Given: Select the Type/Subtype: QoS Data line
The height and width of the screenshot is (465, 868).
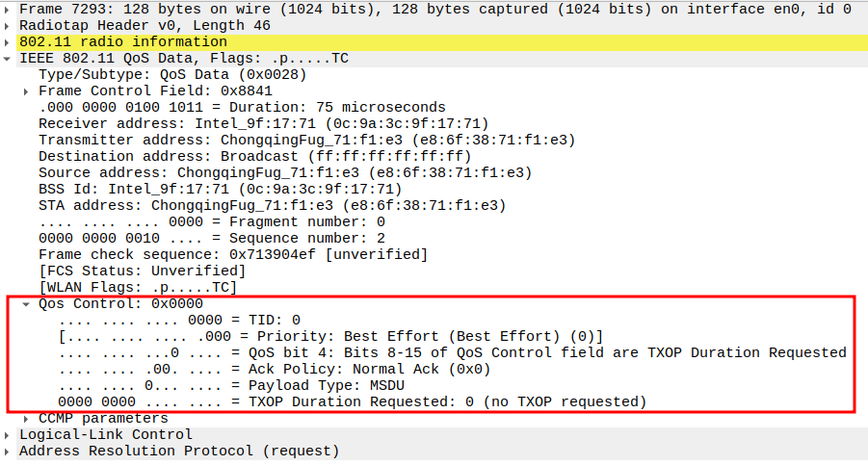Looking at the screenshot, I should 173,74.
